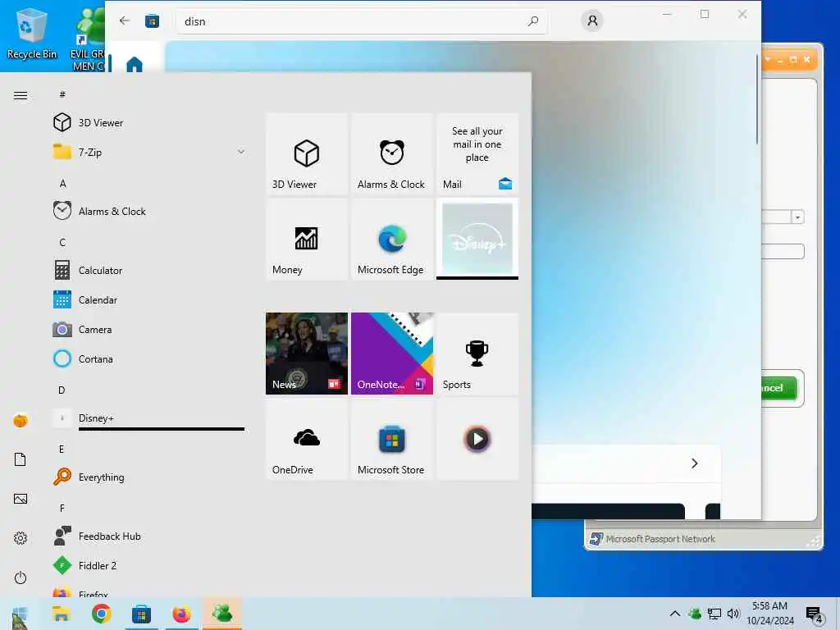Click the Store search magnifier icon
The image size is (840, 630).
[x=533, y=21]
